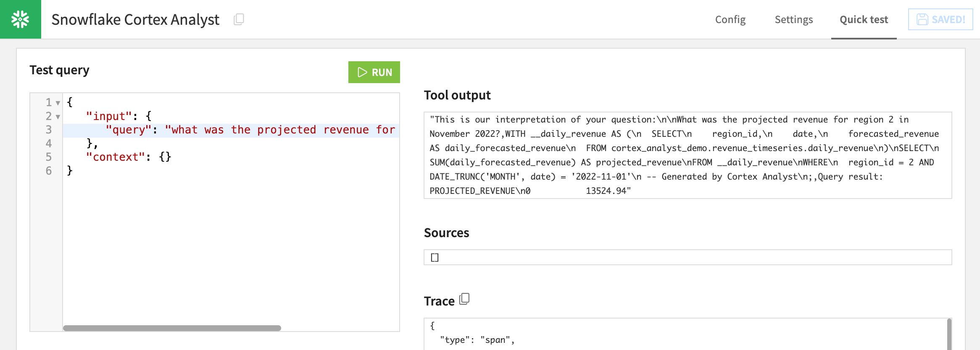The image size is (980, 350).
Task: Click the "context": {} line
Action: click(129, 157)
